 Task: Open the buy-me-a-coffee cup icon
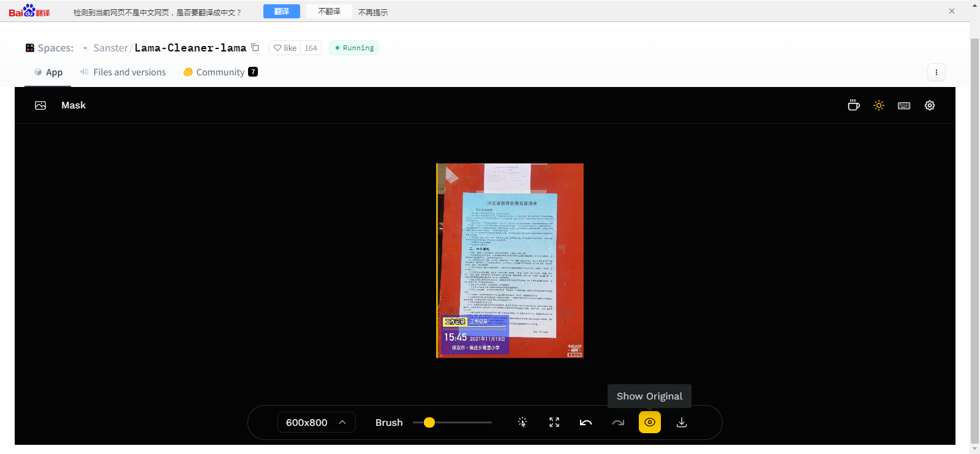pos(853,105)
